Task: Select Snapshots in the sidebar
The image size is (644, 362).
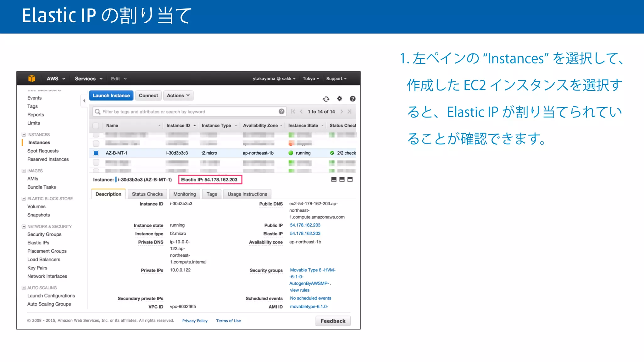Action: click(38, 215)
